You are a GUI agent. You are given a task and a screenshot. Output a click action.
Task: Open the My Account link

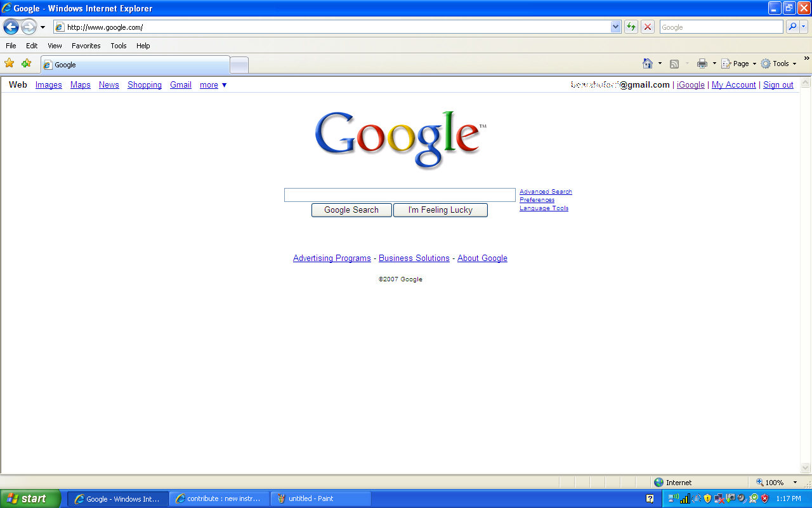(734, 85)
